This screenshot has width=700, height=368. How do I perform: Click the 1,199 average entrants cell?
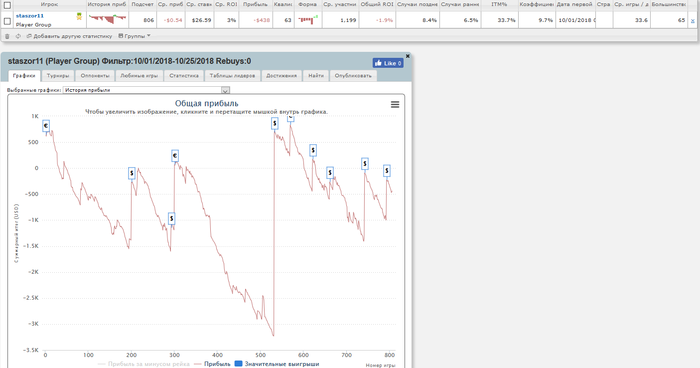click(x=340, y=20)
